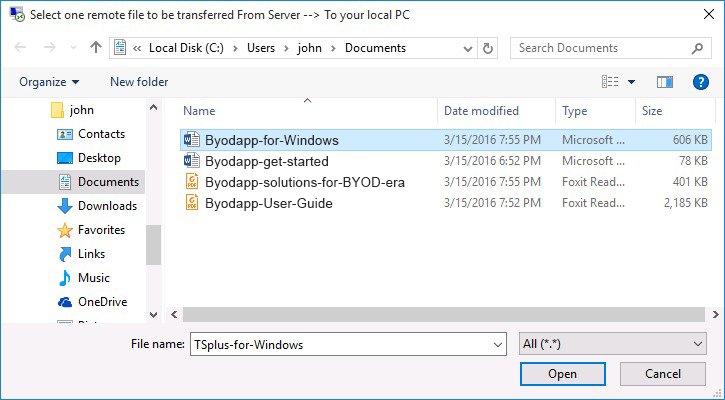Viewport: 725px width, 400px height.
Task: Open the File name dropdown arrow
Action: (498, 345)
